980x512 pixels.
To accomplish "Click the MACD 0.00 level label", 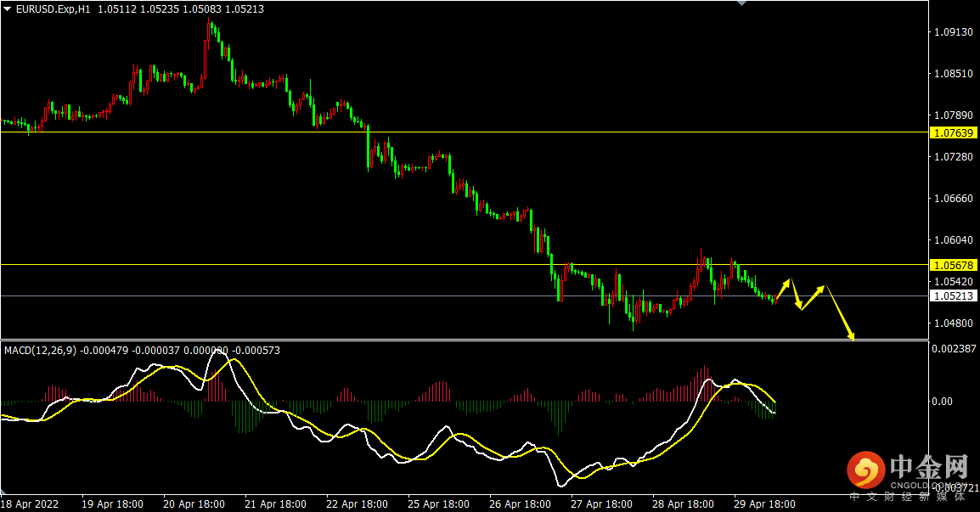I will click(943, 402).
